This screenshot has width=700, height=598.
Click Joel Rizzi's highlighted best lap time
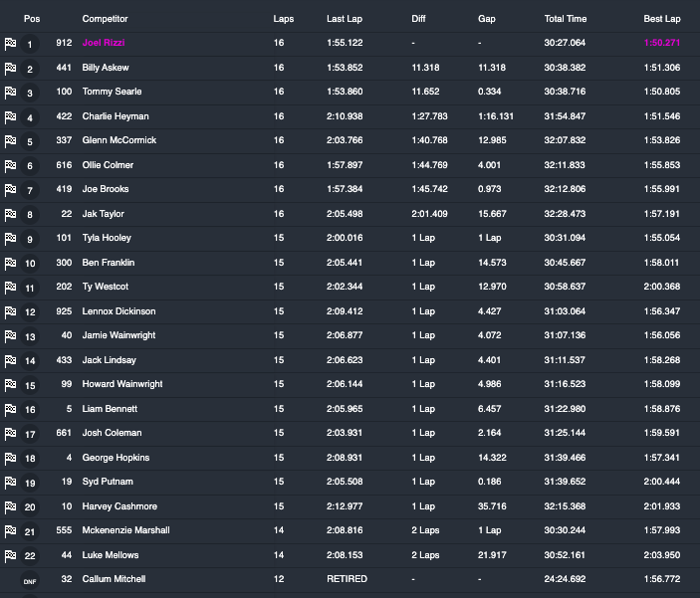pos(663,43)
